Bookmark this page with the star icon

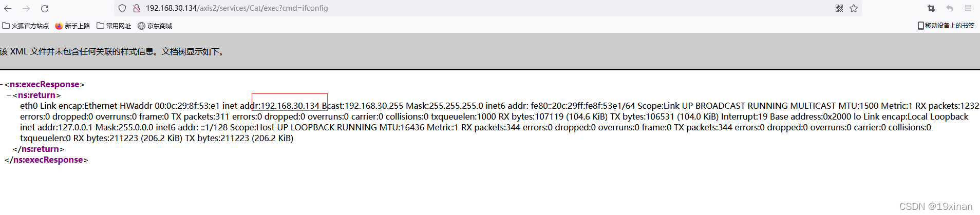pyautogui.click(x=854, y=8)
